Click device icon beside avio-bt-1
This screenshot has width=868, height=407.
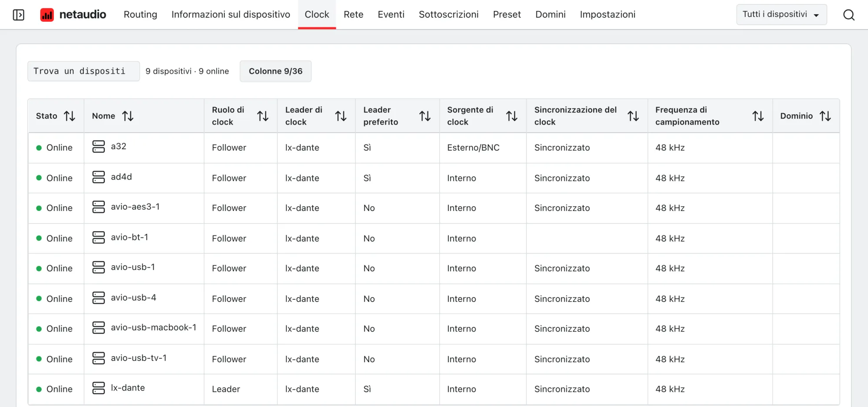coord(99,237)
